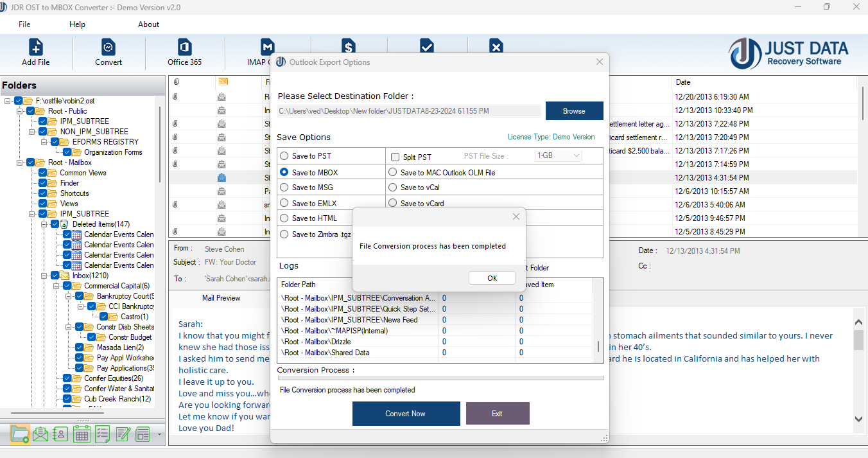This screenshot has width=868, height=458.
Task: Click the Deleted Items folder icon
Action: pos(64,224)
